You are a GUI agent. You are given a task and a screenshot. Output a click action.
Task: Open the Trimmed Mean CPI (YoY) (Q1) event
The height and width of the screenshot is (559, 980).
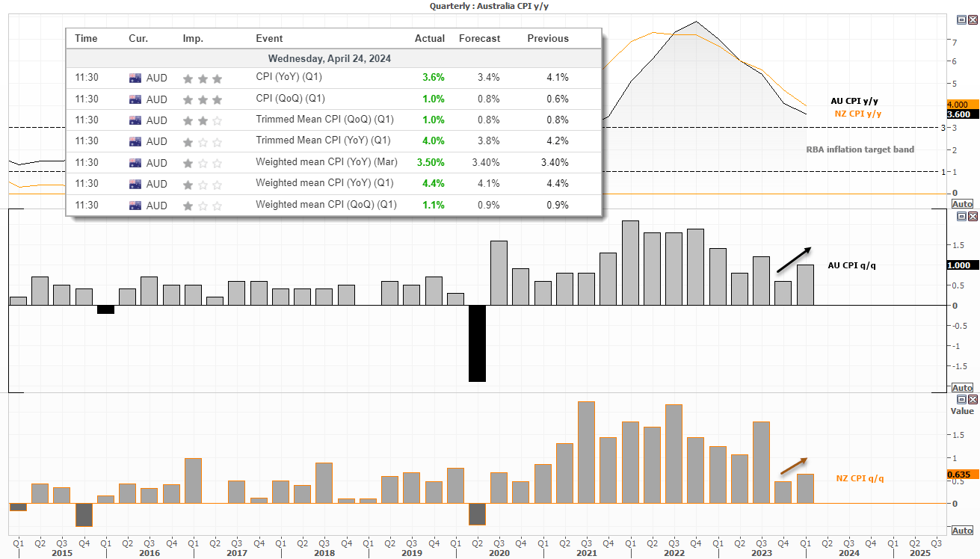[324, 140]
